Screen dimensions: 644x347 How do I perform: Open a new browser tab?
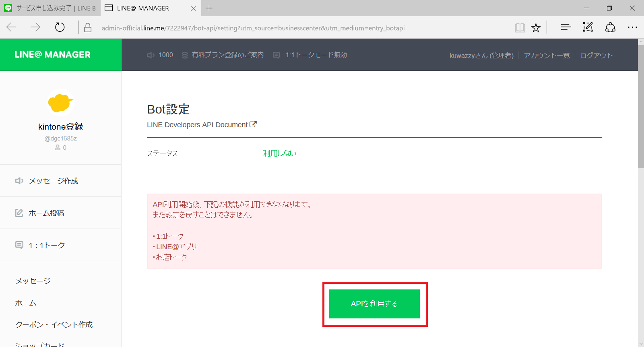pyautogui.click(x=209, y=8)
